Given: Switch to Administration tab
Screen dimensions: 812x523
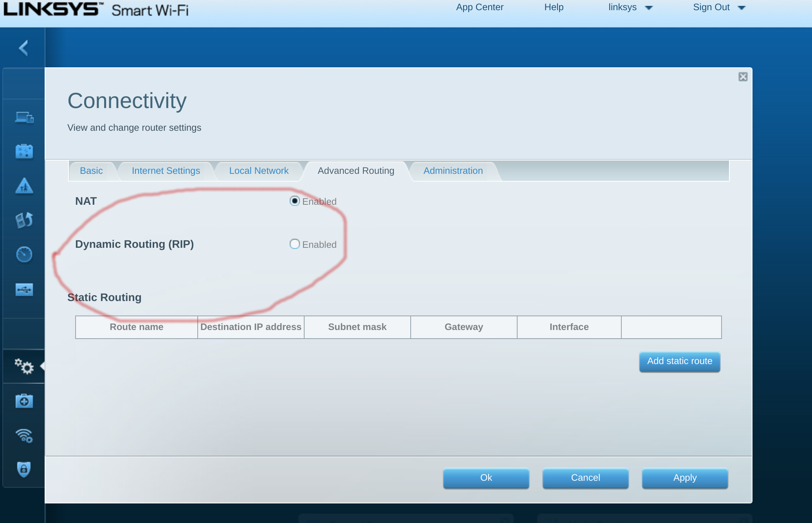Looking at the screenshot, I should 453,171.
